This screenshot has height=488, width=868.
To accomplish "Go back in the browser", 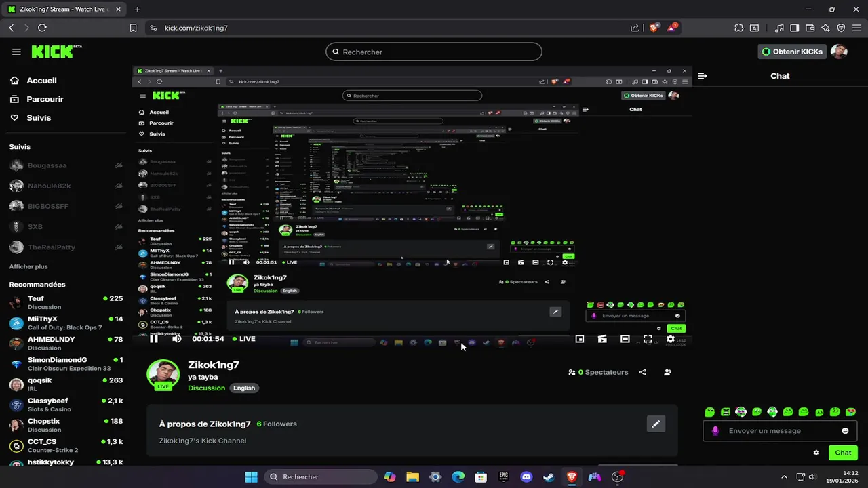I will 11,28.
